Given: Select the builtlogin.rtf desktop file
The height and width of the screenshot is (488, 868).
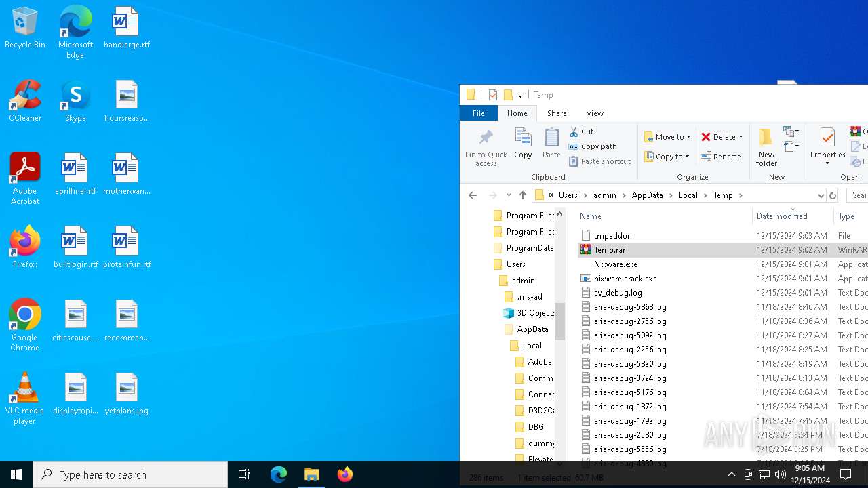Looking at the screenshot, I should 75,248.
